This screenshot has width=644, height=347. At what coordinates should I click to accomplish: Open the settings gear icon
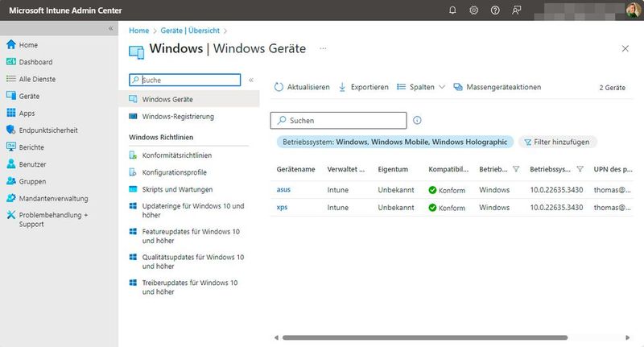coord(473,10)
